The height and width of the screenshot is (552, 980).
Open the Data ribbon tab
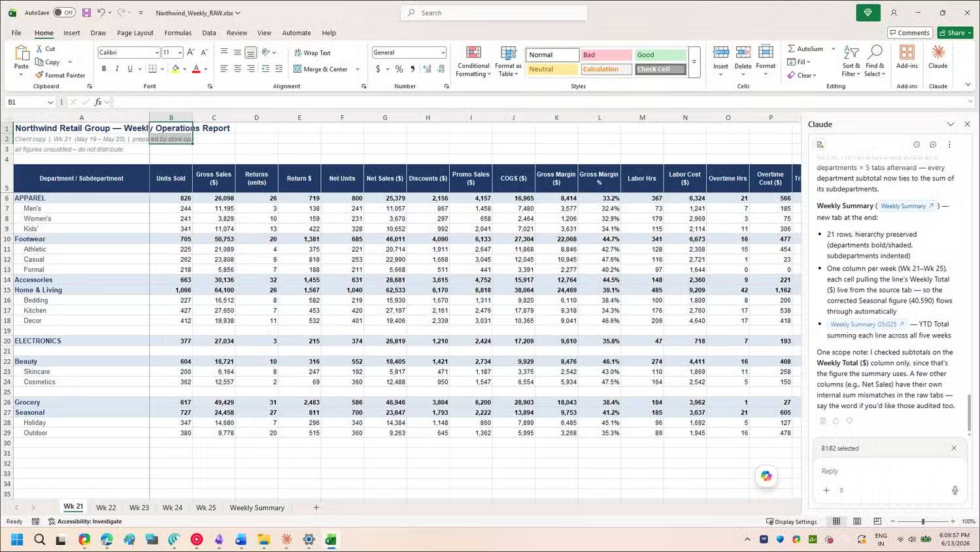point(209,33)
